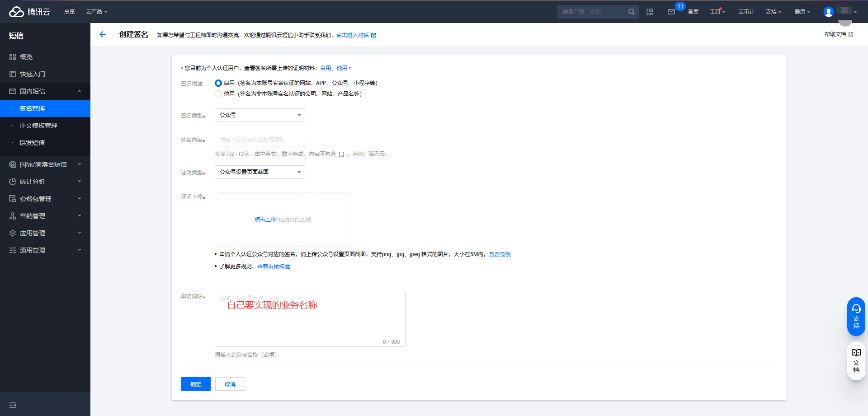Open the 证明类型 dropdown for proof type
This screenshot has height=416, width=868.
[259, 172]
